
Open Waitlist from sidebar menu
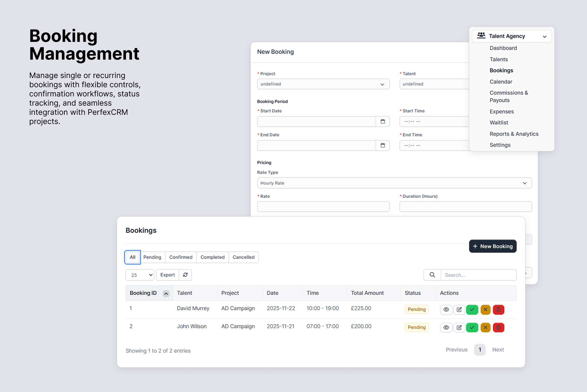pyautogui.click(x=499, y=122)
